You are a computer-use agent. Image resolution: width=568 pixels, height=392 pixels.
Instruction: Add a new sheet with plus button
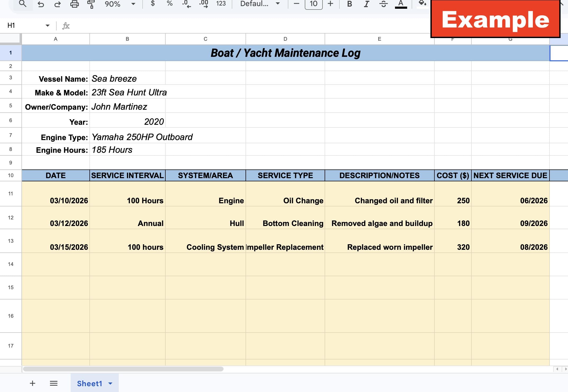(33, 383)
